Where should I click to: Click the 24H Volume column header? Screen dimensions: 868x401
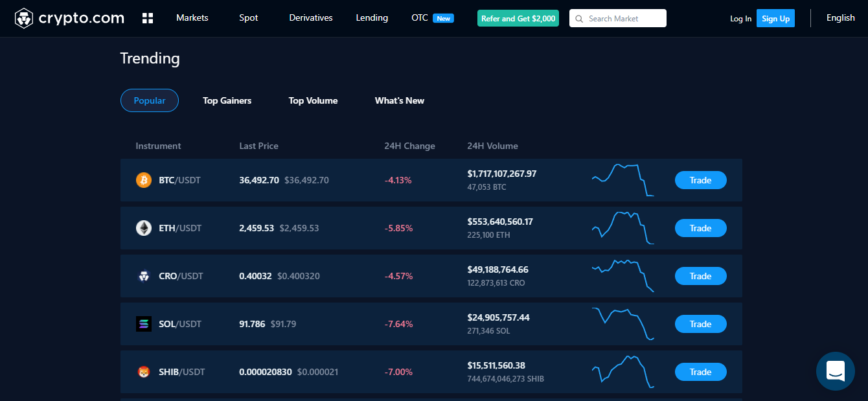coord(492,146)
